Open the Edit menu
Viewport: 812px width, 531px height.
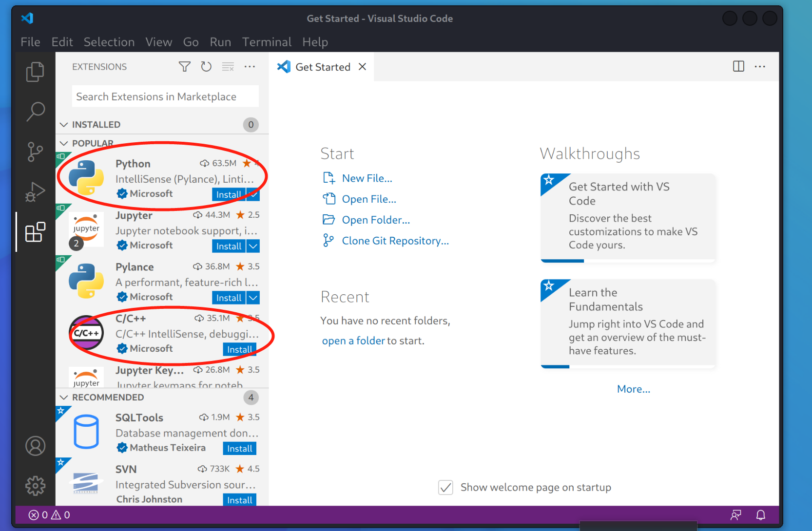point(62,42)
